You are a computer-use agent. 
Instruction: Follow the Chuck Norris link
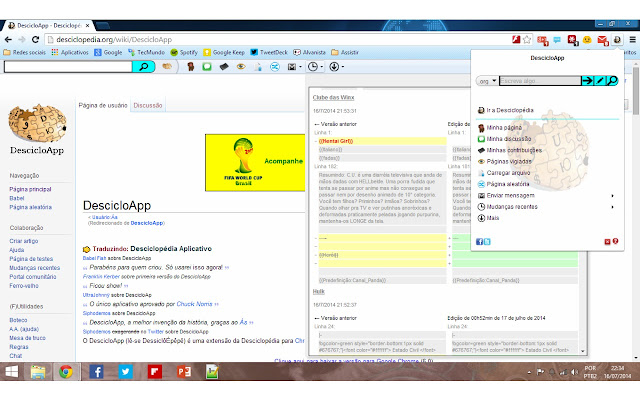[195, 304]
